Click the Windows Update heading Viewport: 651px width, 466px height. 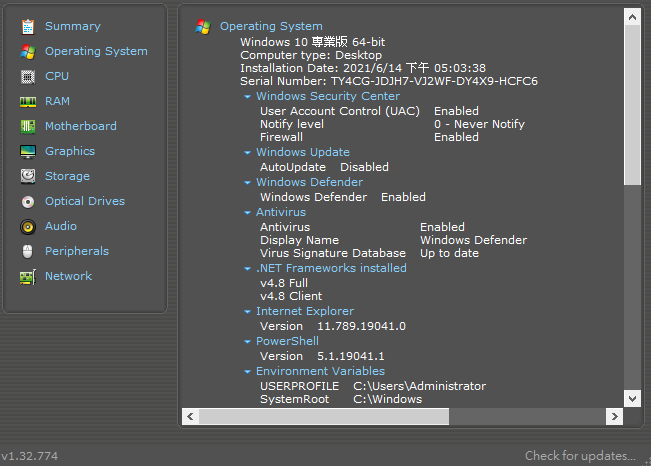pos(303,152)
